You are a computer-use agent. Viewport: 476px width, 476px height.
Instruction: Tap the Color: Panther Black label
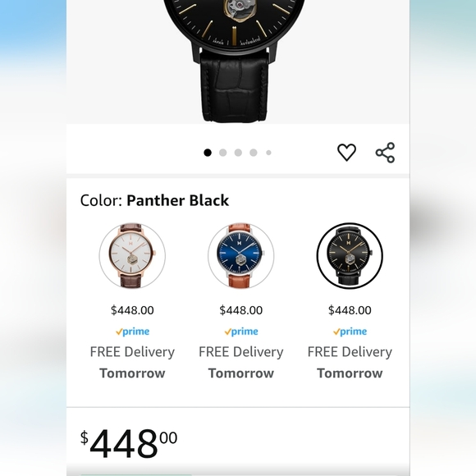point(154,200)
